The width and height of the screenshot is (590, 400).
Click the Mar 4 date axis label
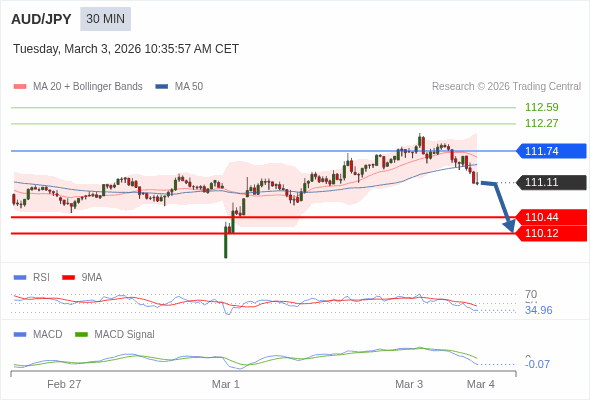tap(481, 384)
